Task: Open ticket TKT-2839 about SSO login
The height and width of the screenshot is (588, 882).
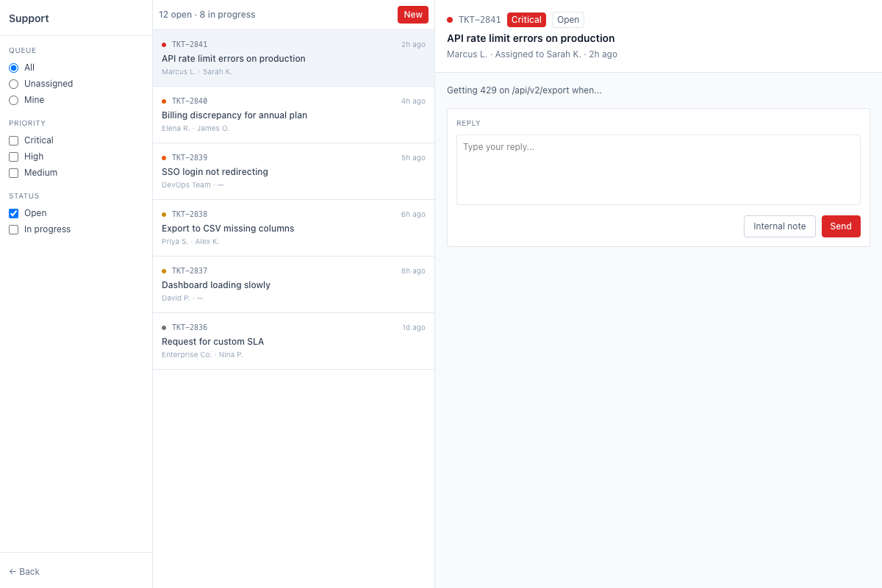Action: coord(293,171)
